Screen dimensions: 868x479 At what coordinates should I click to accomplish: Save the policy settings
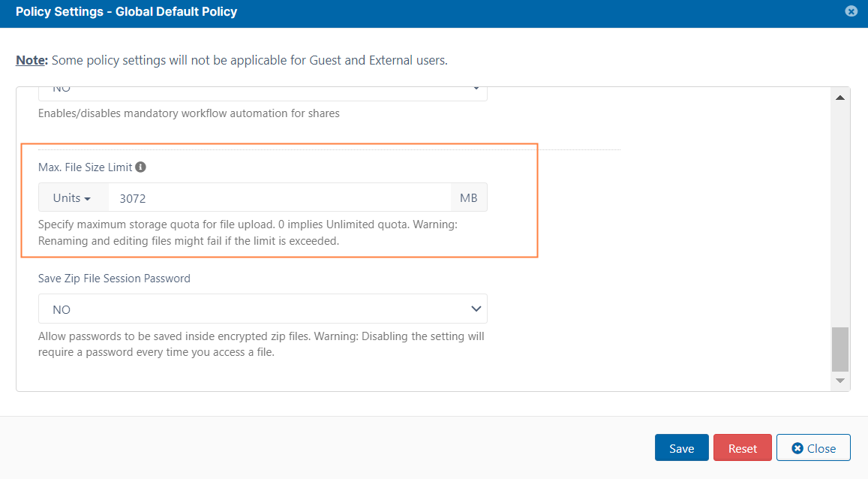tap(681, 448)
